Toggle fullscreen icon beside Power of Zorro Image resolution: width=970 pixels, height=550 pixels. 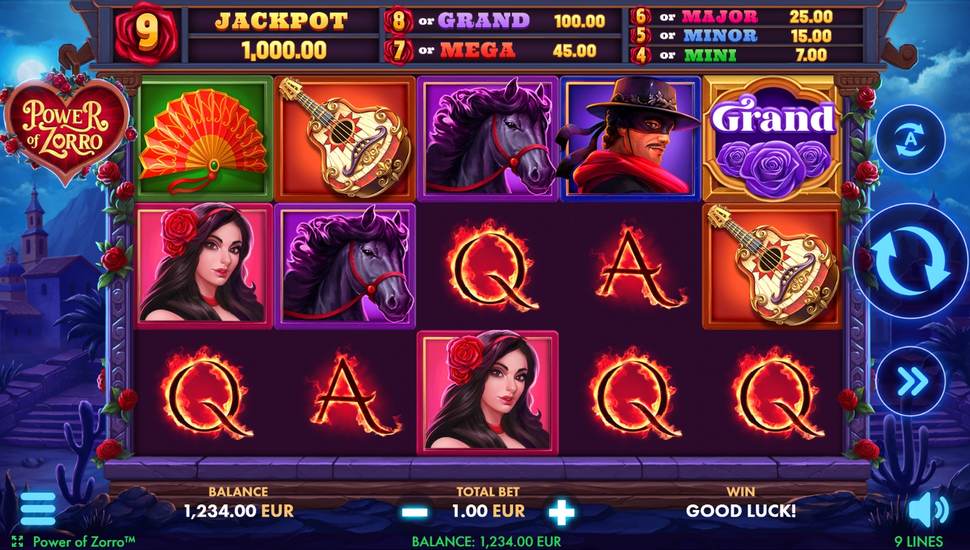[x=17, y=542]
